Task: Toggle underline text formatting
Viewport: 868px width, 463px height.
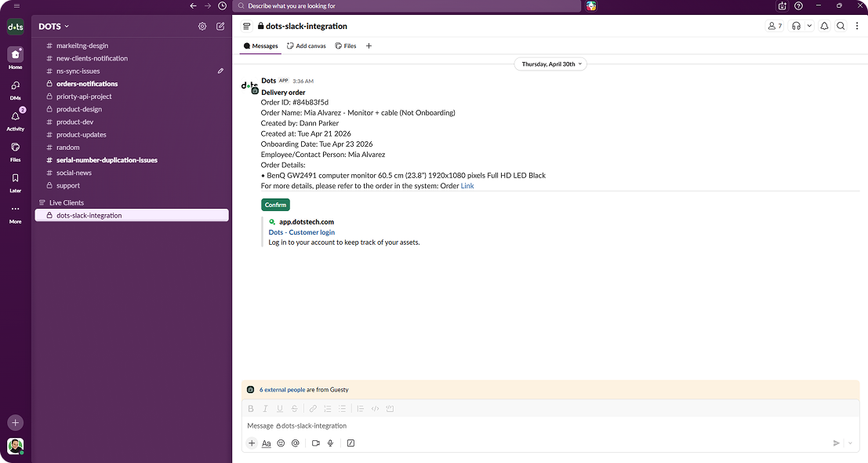Action: 280,409
